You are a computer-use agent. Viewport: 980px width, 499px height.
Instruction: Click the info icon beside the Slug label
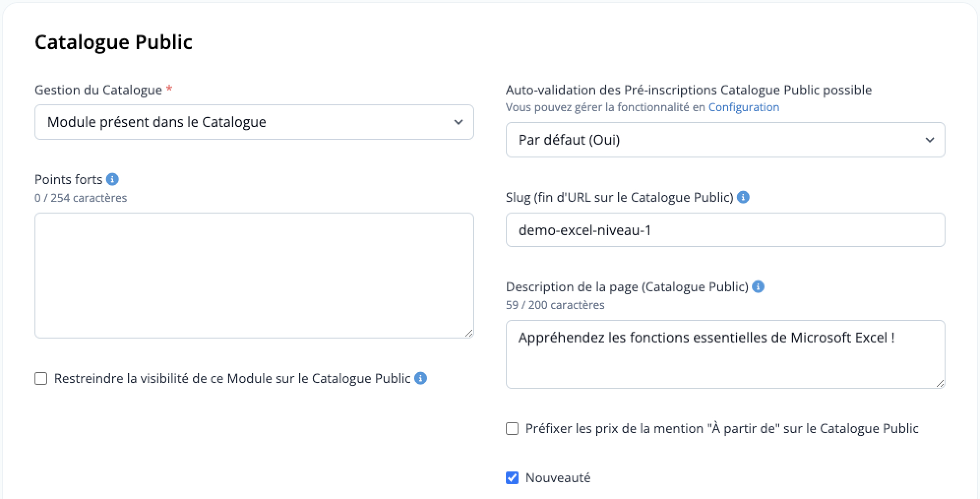(743, 197)
